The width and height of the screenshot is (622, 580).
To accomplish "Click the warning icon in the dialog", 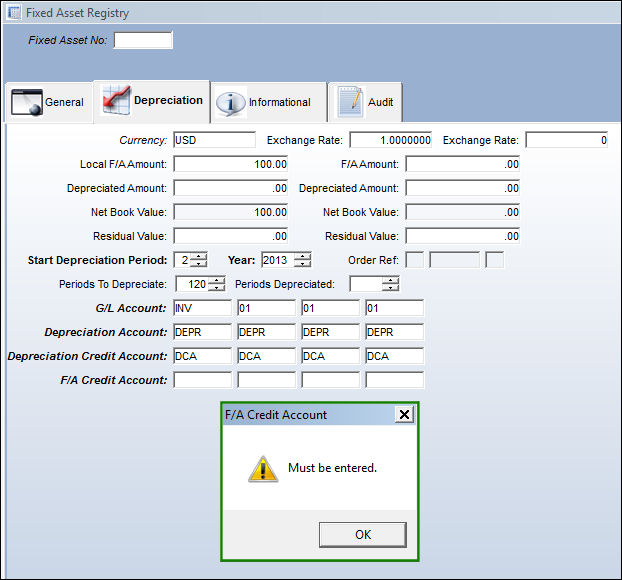I will [263, 469].
